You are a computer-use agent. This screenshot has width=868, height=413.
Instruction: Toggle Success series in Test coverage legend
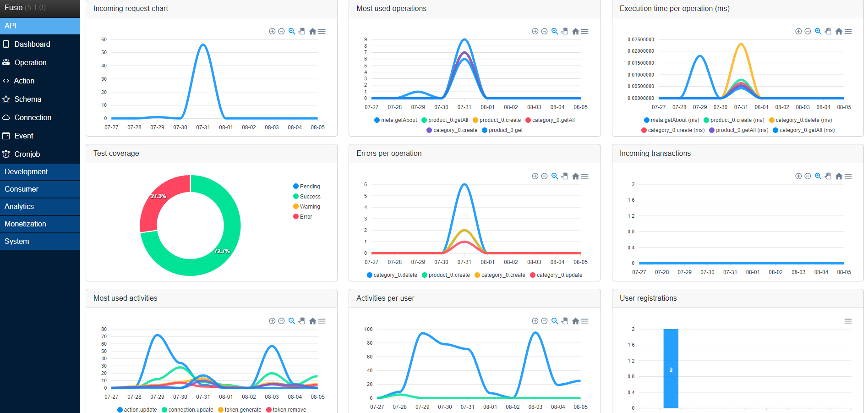[x=306, y=196]
